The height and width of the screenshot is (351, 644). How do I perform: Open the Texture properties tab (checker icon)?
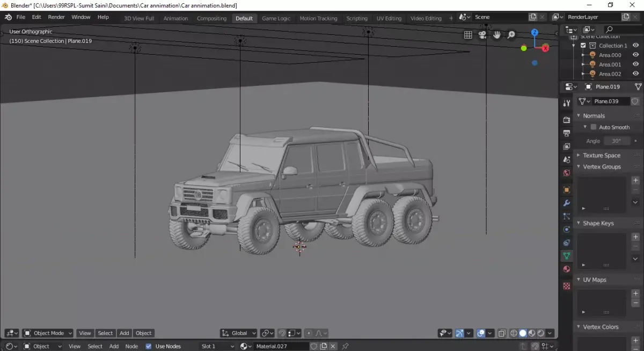click(x=567, y=286)
